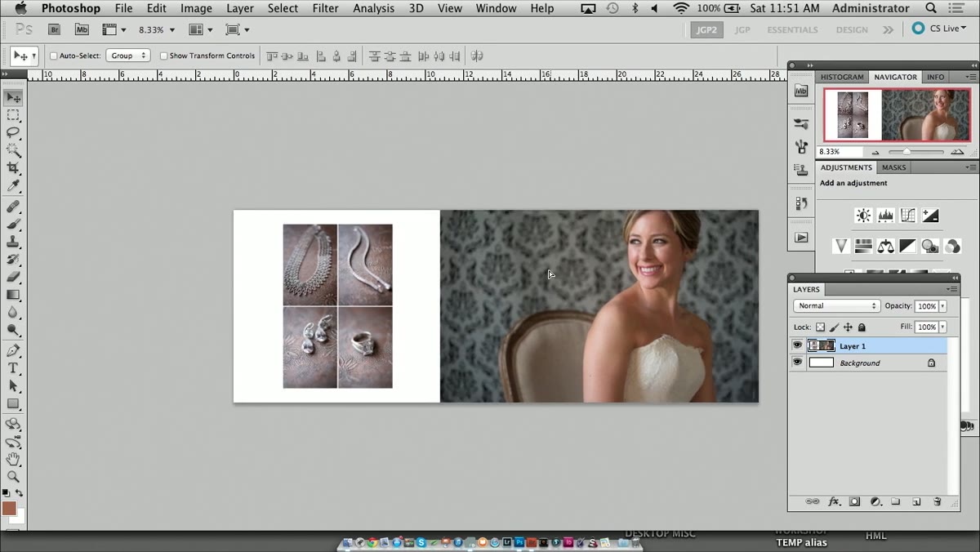Image resolution: width=980 pixels, height=552 pixels.
Task: Select the JGP2 workspace button
Action: (x=706, y=29)
